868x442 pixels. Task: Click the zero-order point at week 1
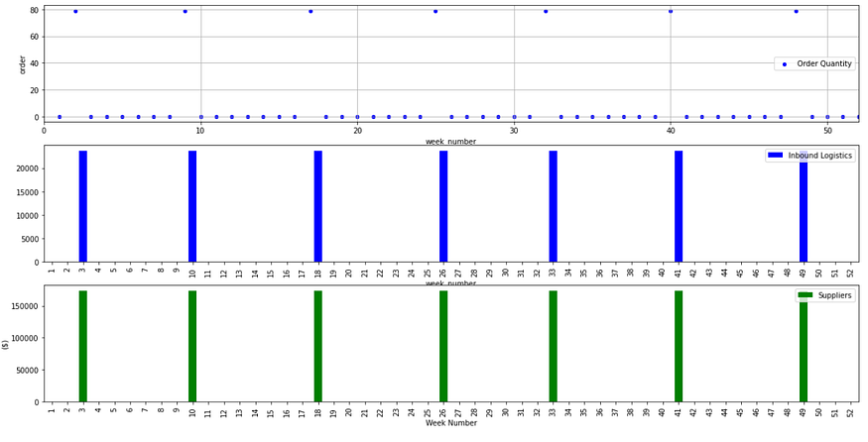[x=60, y=117]
